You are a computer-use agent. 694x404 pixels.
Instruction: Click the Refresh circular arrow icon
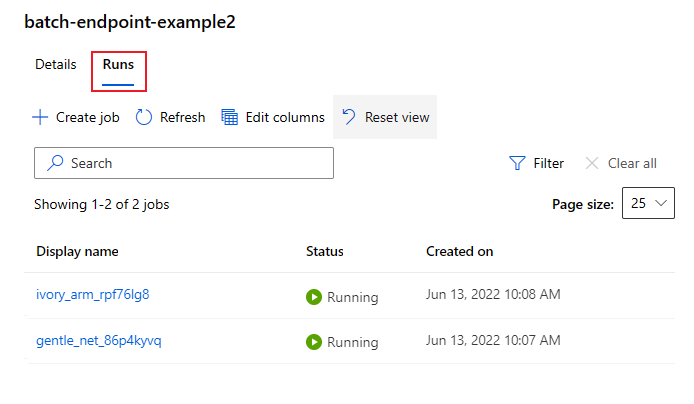(x=144, y=118)
